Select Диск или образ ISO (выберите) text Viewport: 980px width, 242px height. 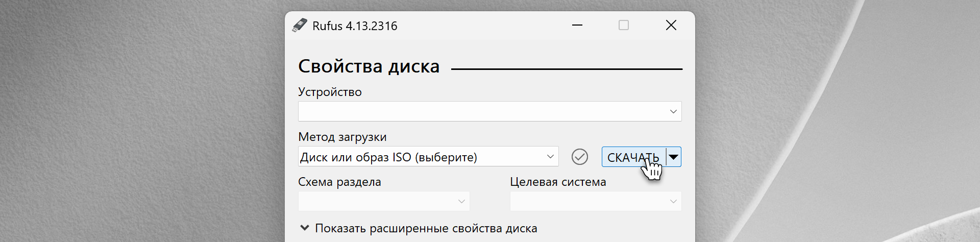[x=388, y=157]
